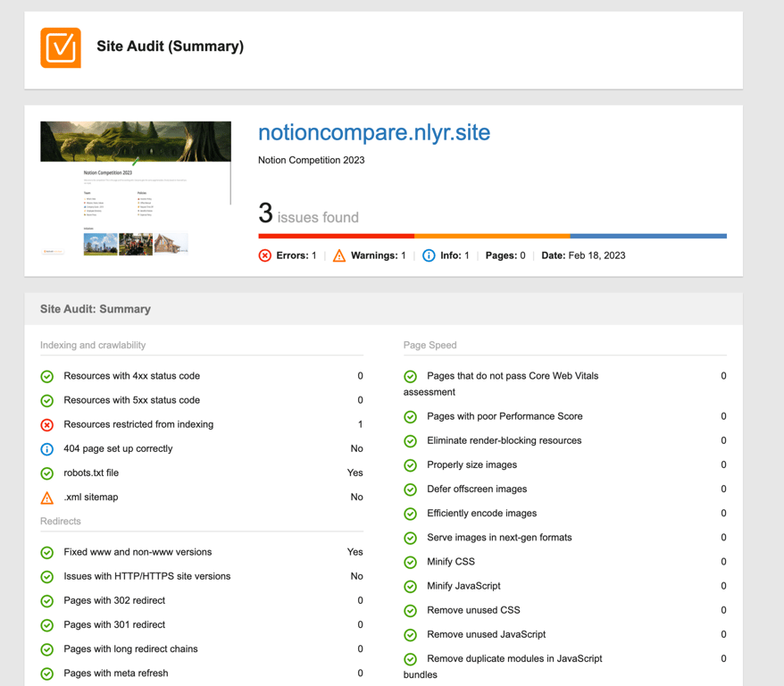Image resolution: width=784 pixels, height=686 pixels.
Task: Click 'Issues with HTTP/HTTPS site versions' text
Action: [147, 576]
